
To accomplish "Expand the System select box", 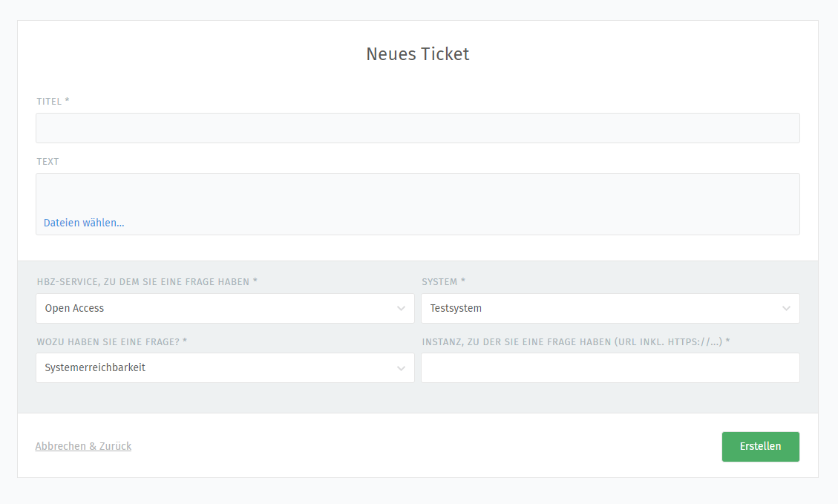I will coord(601,309).
